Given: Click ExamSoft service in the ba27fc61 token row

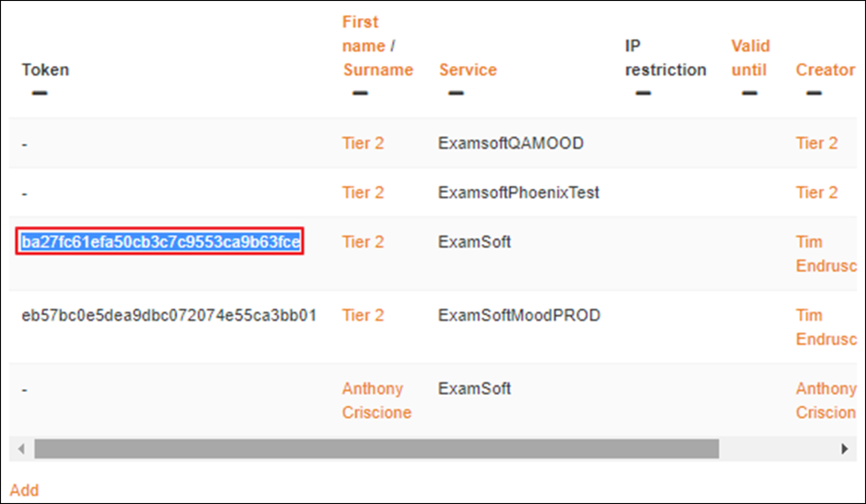Looking at the screenshot, I should [x=474, y=242].
